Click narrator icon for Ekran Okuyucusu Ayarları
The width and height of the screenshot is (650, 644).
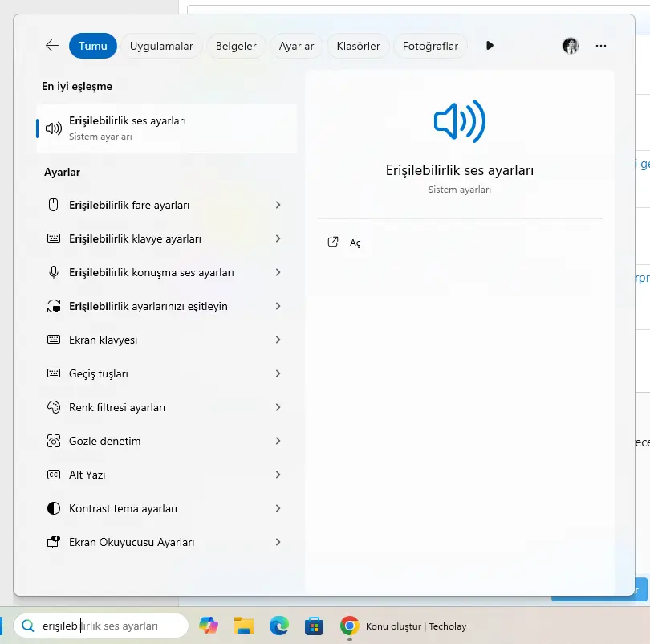(x=54, y=542)
